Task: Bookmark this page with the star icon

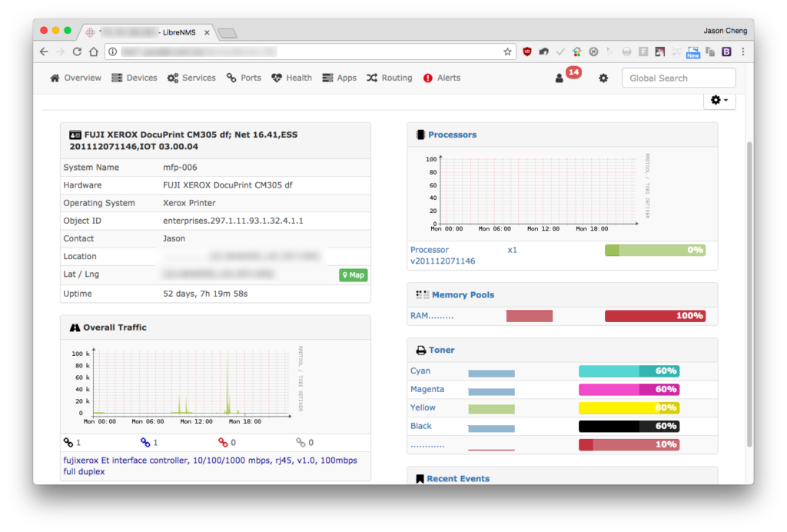Action: click(507, 52)
